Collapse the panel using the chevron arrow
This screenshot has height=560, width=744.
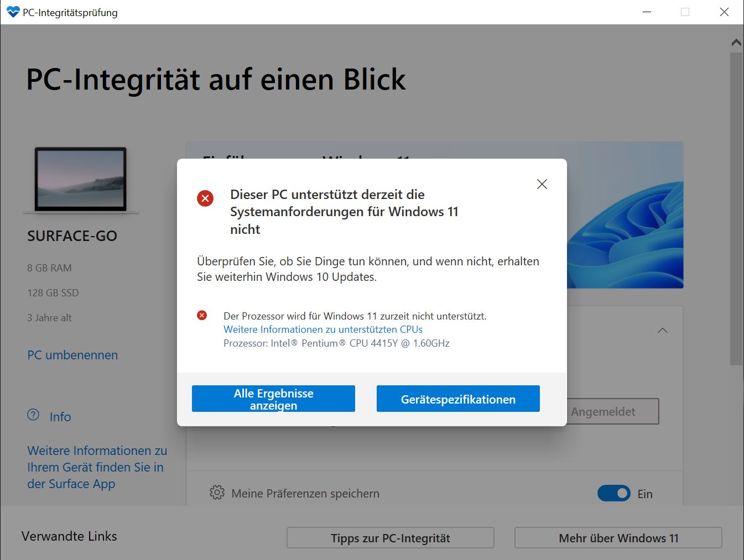662,331
